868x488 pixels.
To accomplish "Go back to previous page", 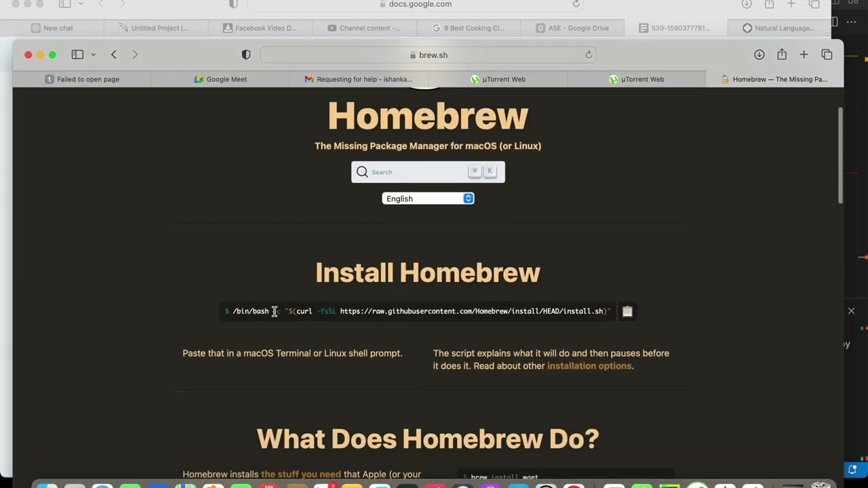I will pos(114,55).
